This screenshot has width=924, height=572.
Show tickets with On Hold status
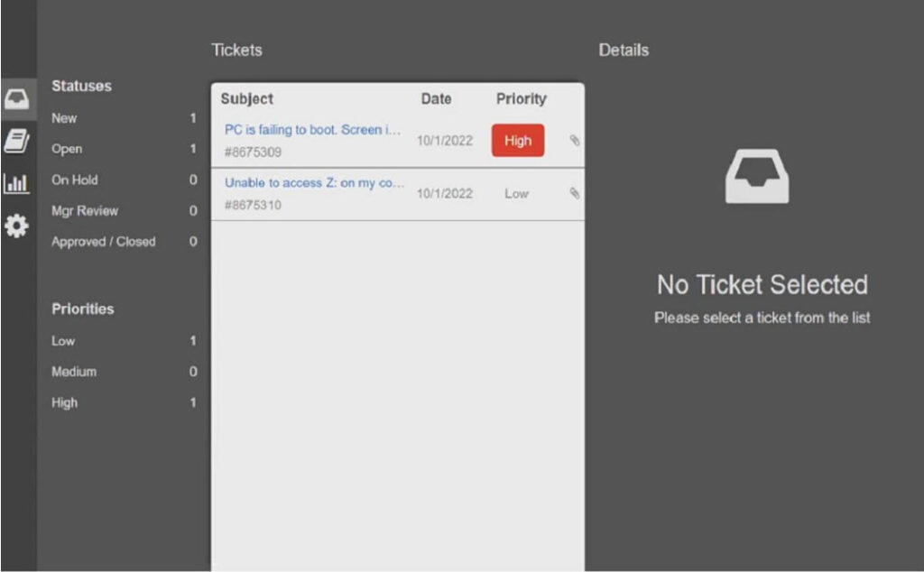pos(75,180)
